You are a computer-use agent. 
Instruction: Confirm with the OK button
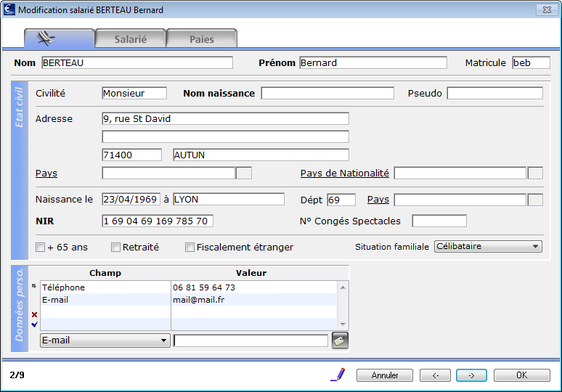point(522,375)
